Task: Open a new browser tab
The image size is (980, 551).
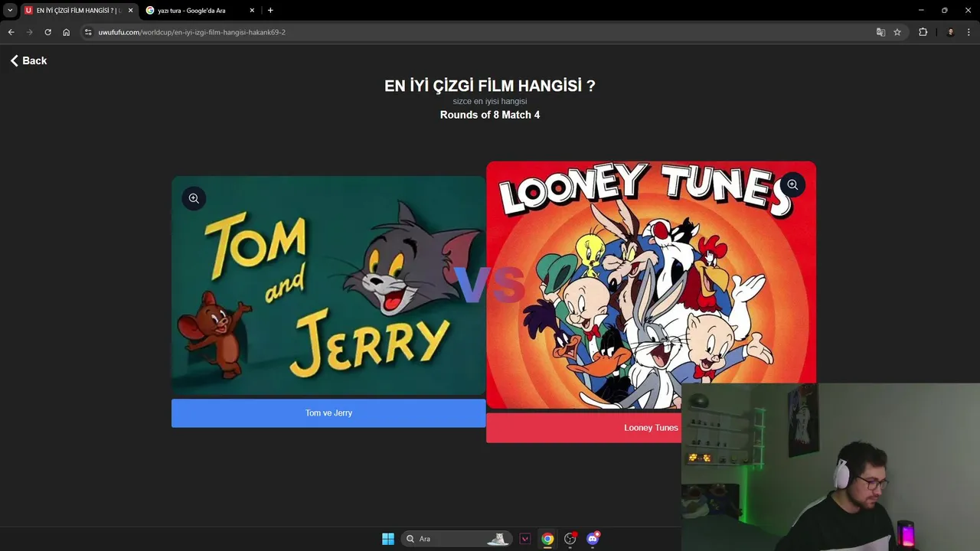Action: click(270, 11)
